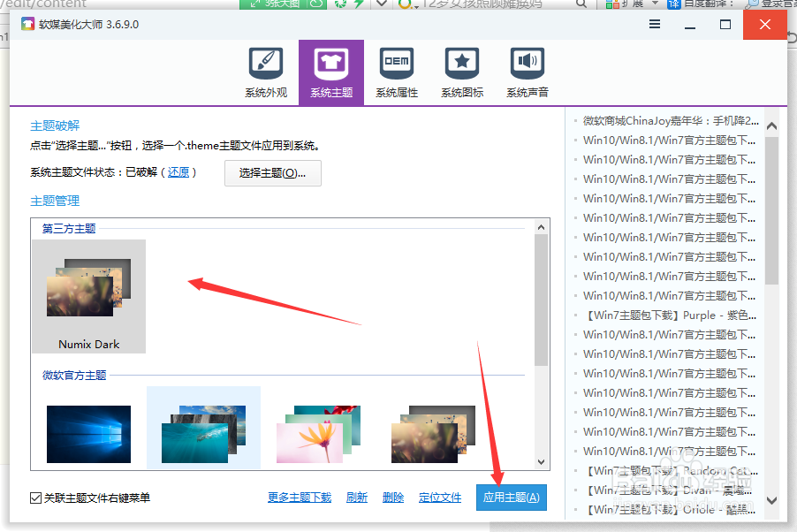Open the 更多主题下载 link
797x532 pixels.
pyautogui.click(x=300, y=498)
